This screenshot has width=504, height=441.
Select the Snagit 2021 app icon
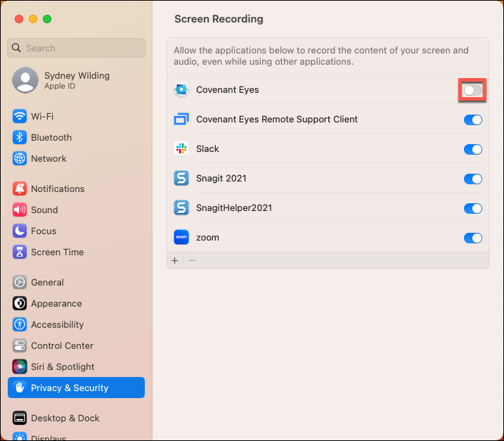[x=181, y=178]
